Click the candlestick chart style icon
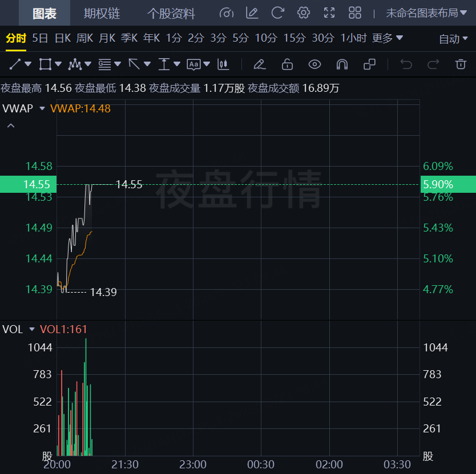476x474 pixels. pos(223,64)
